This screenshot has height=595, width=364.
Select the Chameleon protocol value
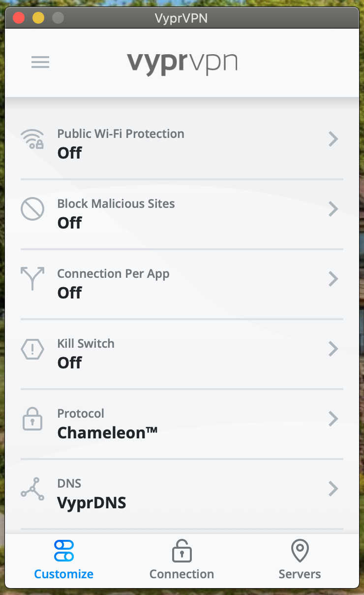(x=107, y=433)
